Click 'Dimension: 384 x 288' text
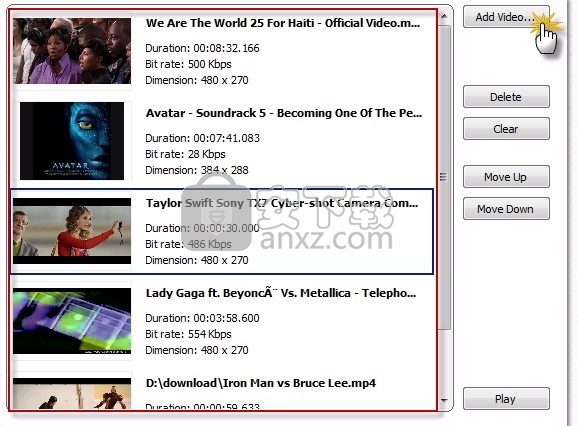 pyautogui.click(x=197, y=170)
